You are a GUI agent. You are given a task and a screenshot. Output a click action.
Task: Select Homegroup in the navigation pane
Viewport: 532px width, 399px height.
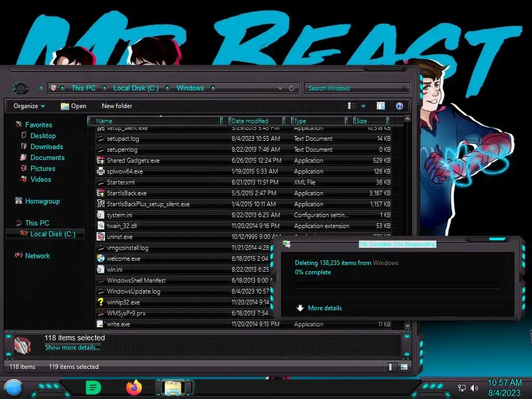pyautogui.click(x=42, y=201)
